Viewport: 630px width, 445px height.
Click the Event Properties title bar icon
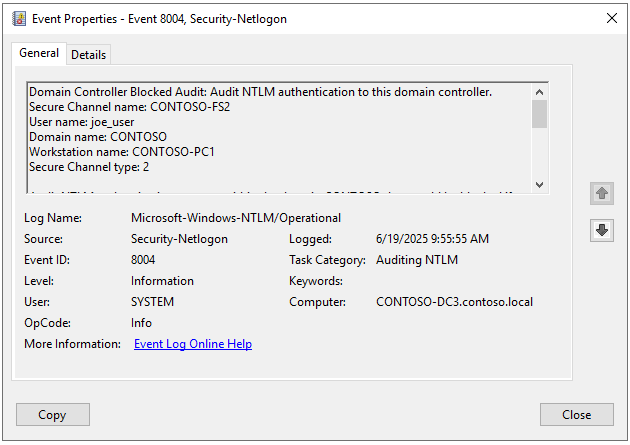(x=18, y=18)
